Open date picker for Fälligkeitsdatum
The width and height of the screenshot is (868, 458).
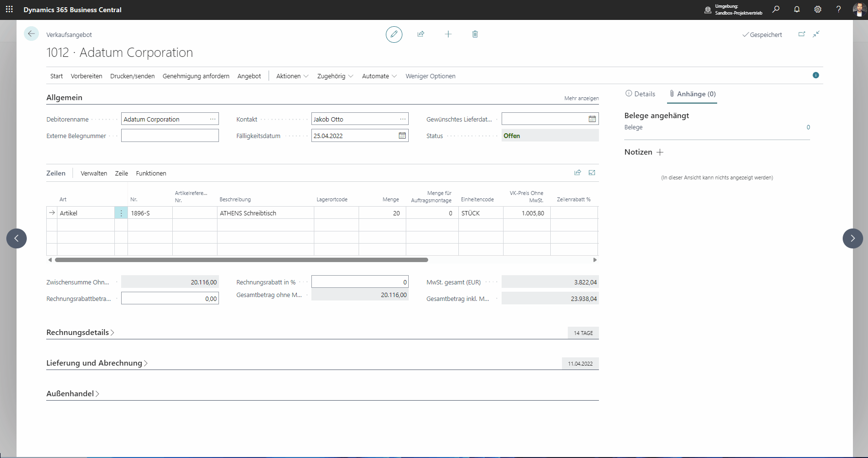point(402,136)
